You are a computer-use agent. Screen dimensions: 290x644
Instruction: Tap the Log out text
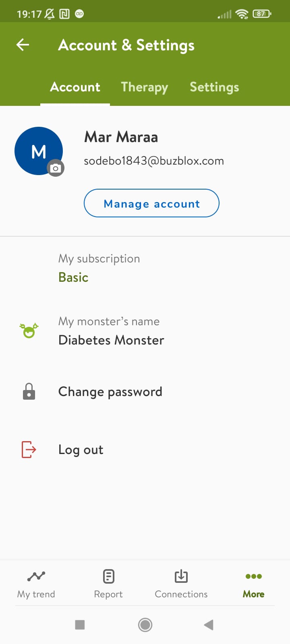click(x=81, y=450)
